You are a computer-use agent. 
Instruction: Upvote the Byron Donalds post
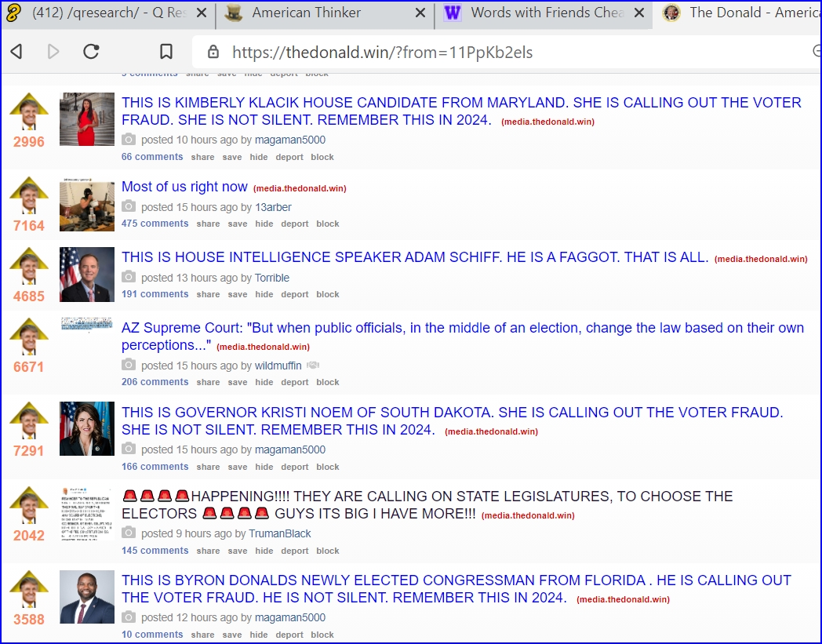pyautogui.click(x=29, y=589)
